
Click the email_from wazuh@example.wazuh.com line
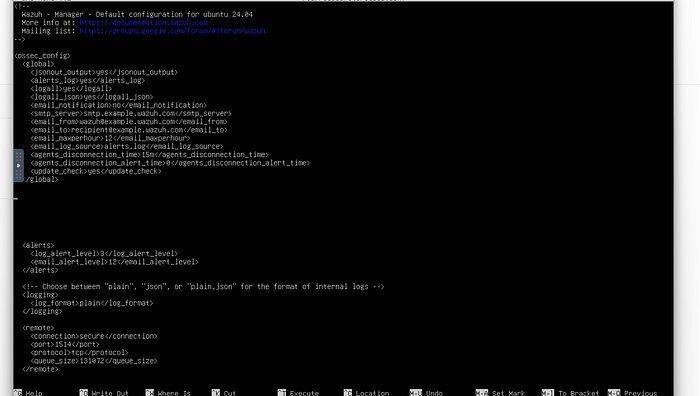point(129,122)
